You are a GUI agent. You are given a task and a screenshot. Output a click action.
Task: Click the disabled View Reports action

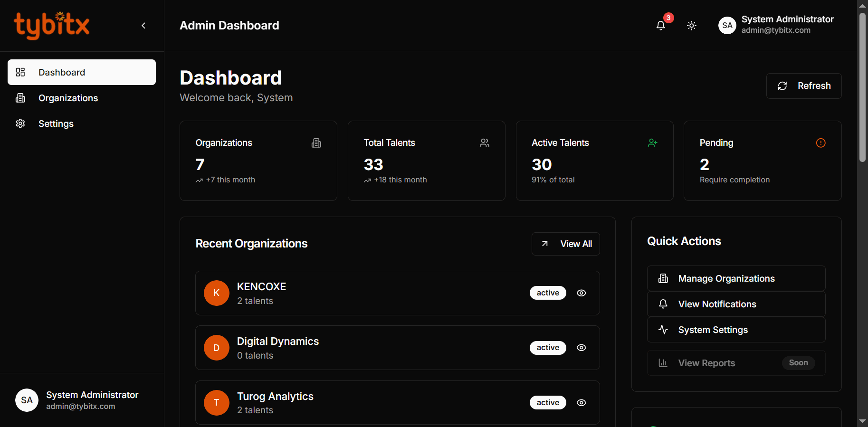(x=736, y=363)
